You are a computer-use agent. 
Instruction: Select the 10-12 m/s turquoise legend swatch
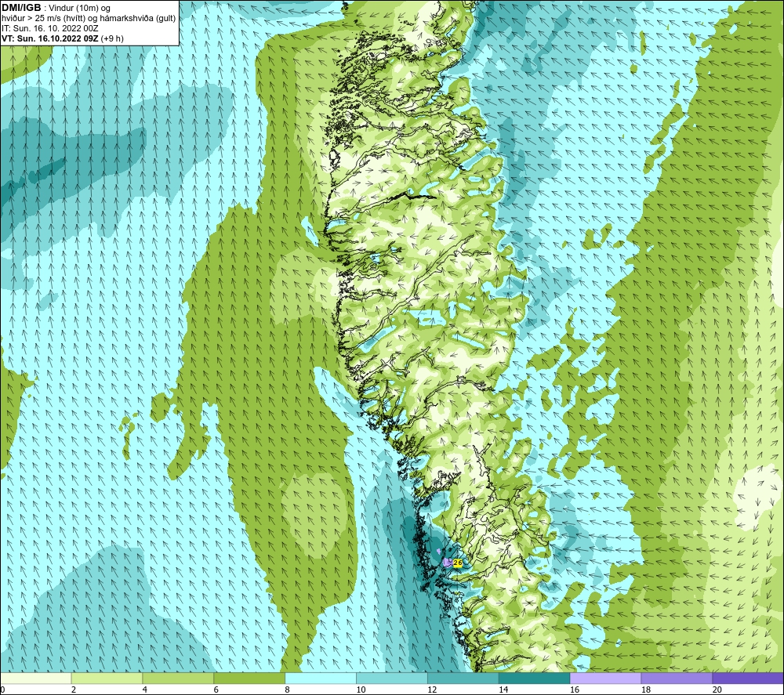point(392,679)
